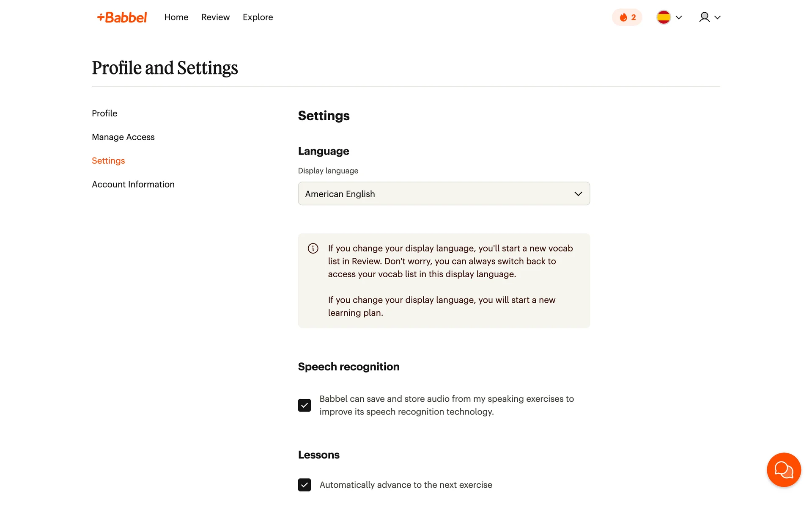Click the speech recognition consent text
Screen dimensions: 812x508
coord(446,406)
